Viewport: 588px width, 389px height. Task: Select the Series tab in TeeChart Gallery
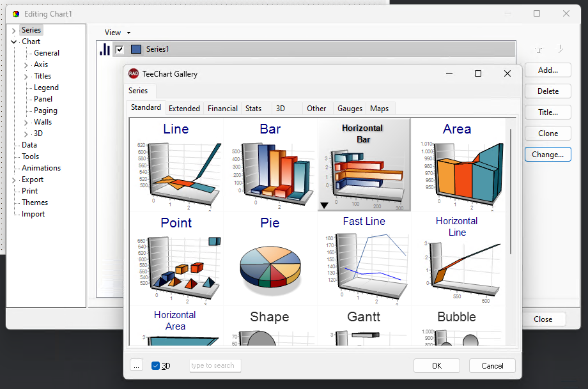138,91
